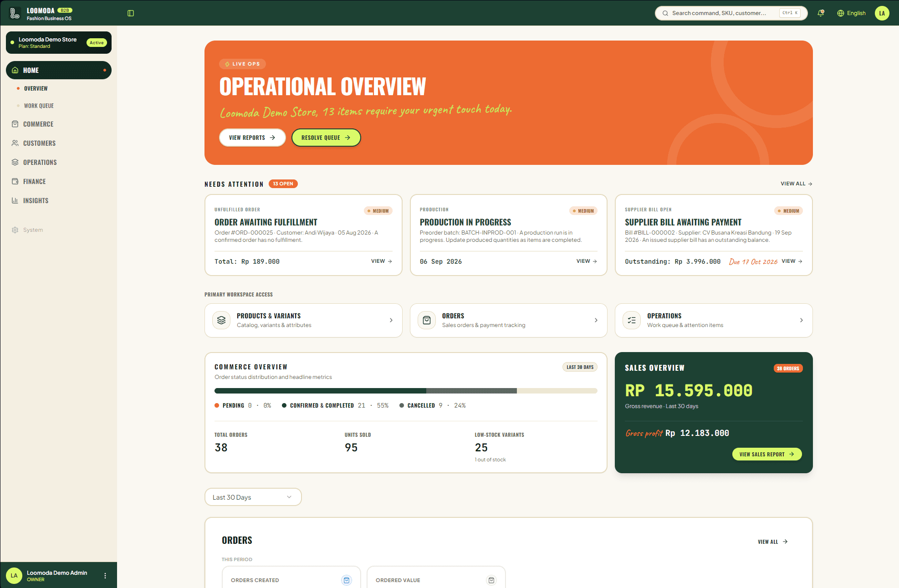This screenshot has width=899, height=588.
Task: Select Home in the sidebar
Action: pos(59,70)
